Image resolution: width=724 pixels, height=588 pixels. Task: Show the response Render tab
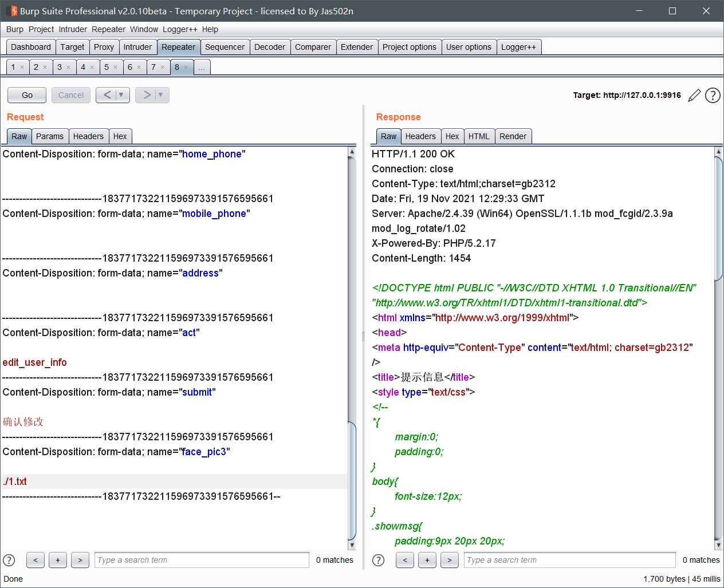tap(513, 136)
